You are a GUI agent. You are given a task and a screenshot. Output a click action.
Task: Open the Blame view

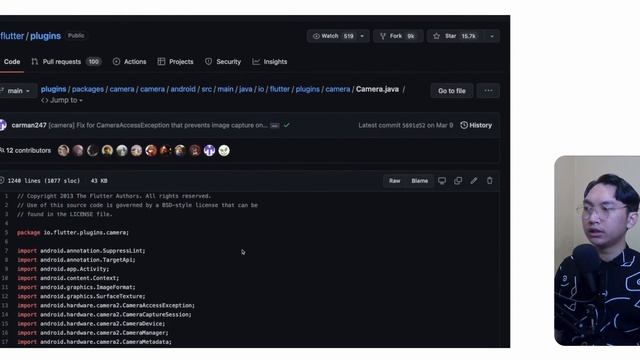(420, 181)
